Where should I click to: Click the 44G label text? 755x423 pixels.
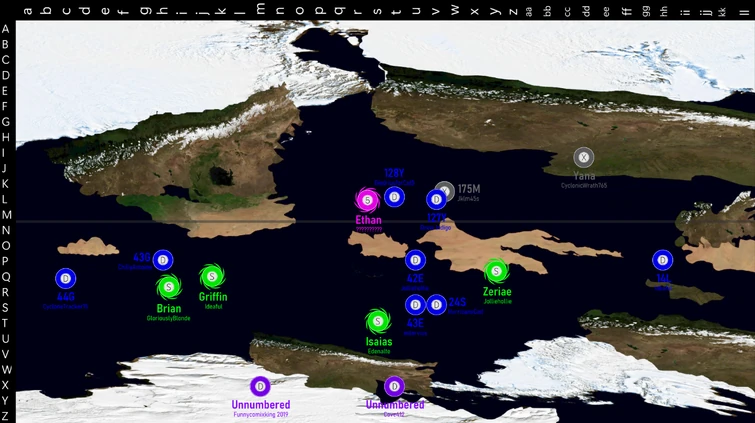[x=65, y=297]
